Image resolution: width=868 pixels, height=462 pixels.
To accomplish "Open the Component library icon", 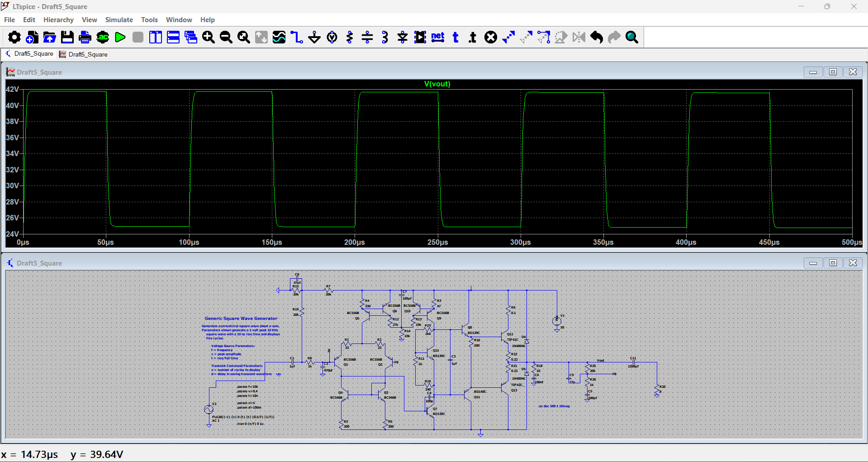I will click(x=420, y=37).
